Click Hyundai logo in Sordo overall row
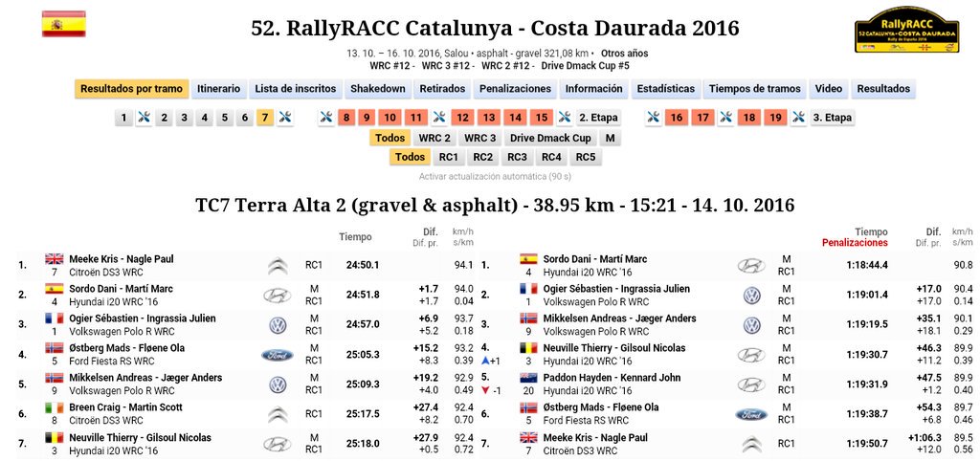The image size is (980, 461). click(x=751, y=266)
